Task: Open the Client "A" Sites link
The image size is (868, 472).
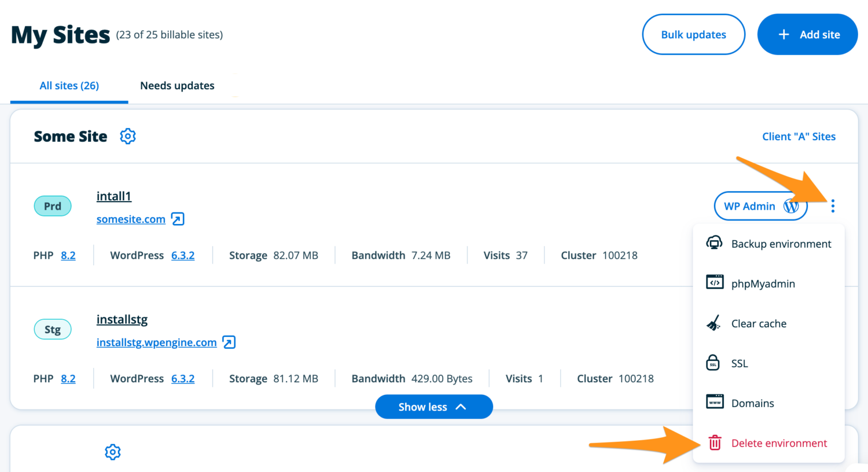Action: coord(799,137)
